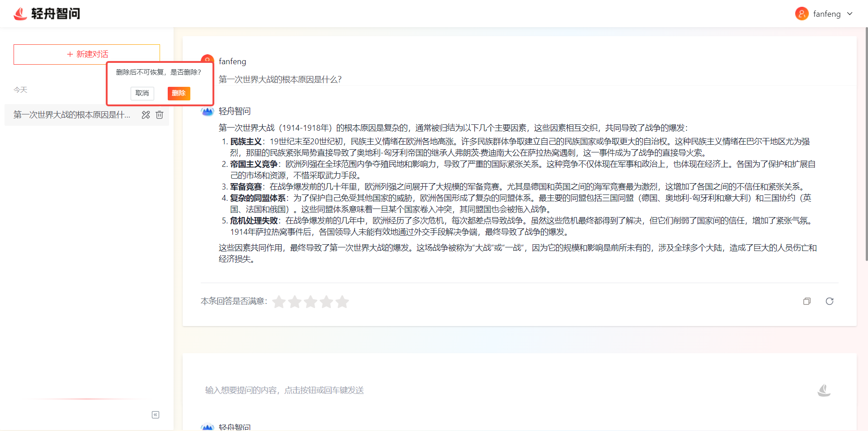Select the 第一次世界大战 conversation in sidebar
The image size is (868, 431).
point(72,115)
